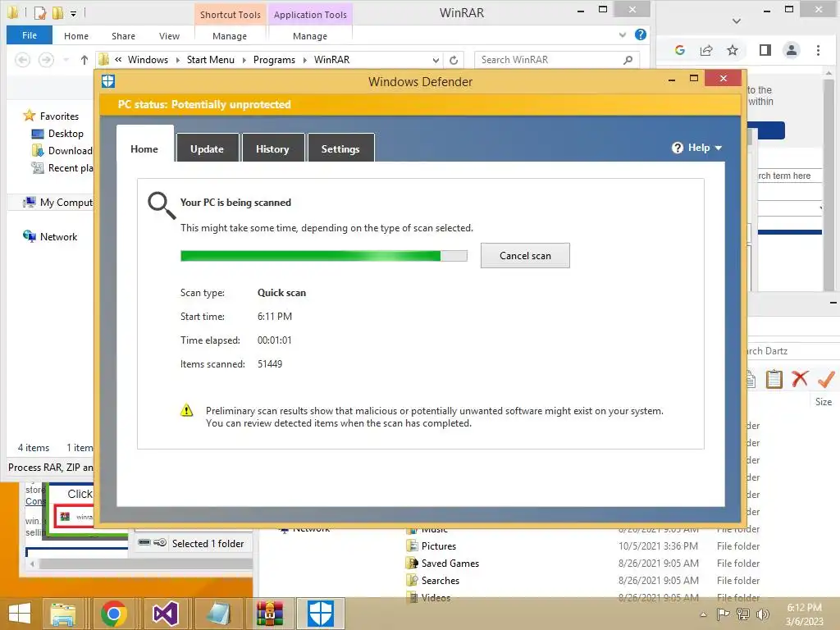
Task: Open the Defender Settings tab
Action: [340, 148]
